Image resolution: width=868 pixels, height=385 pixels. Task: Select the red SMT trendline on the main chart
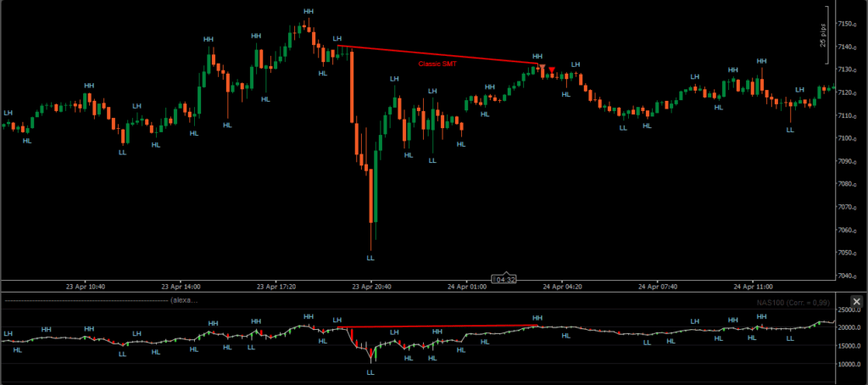(x=437, y=54)
